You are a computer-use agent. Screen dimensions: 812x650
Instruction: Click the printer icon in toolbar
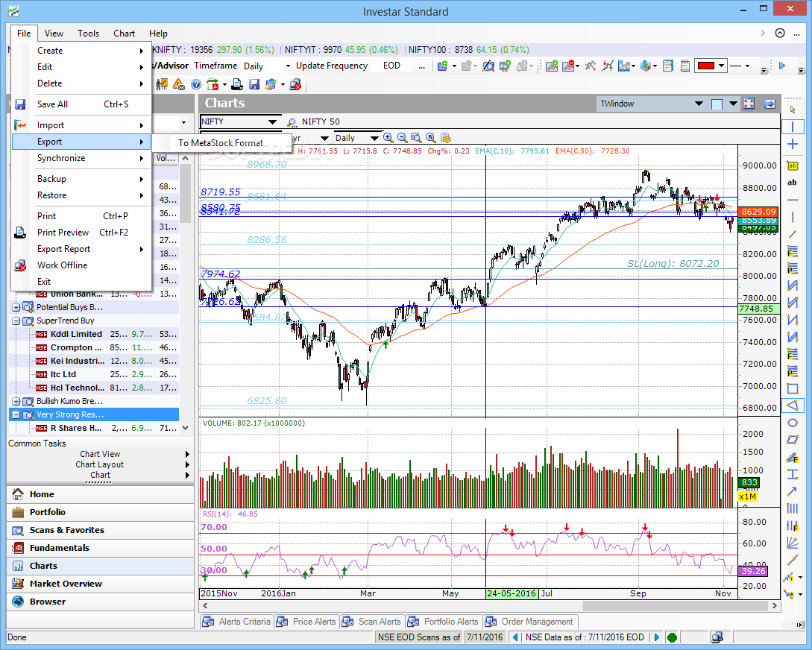coord(237,84)
